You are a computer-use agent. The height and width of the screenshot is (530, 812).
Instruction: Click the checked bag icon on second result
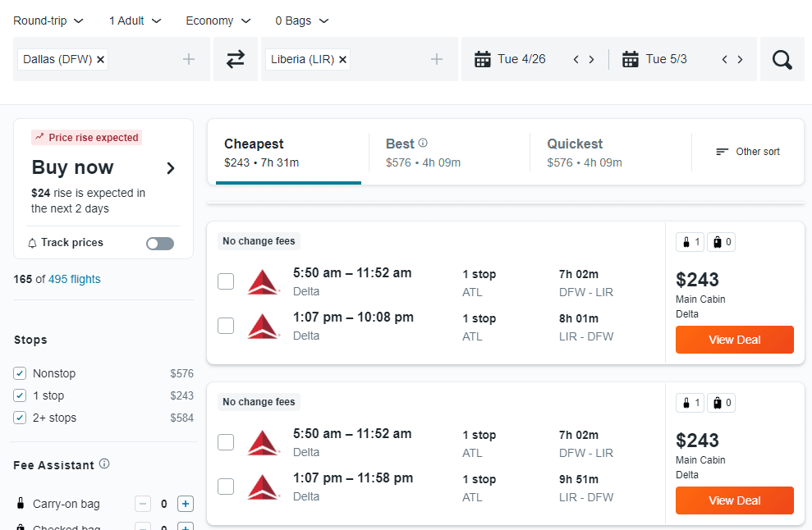click(718, 402)
